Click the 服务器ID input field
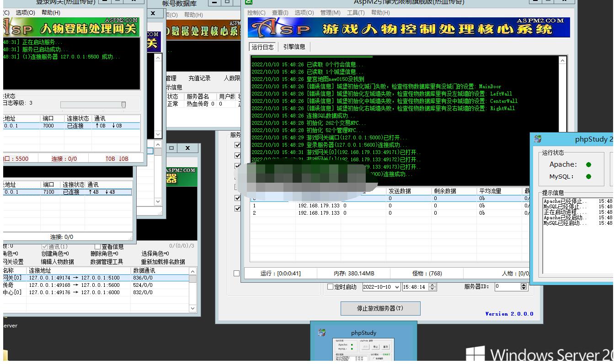This screenshot has height=364, width=614. (507, 287)
